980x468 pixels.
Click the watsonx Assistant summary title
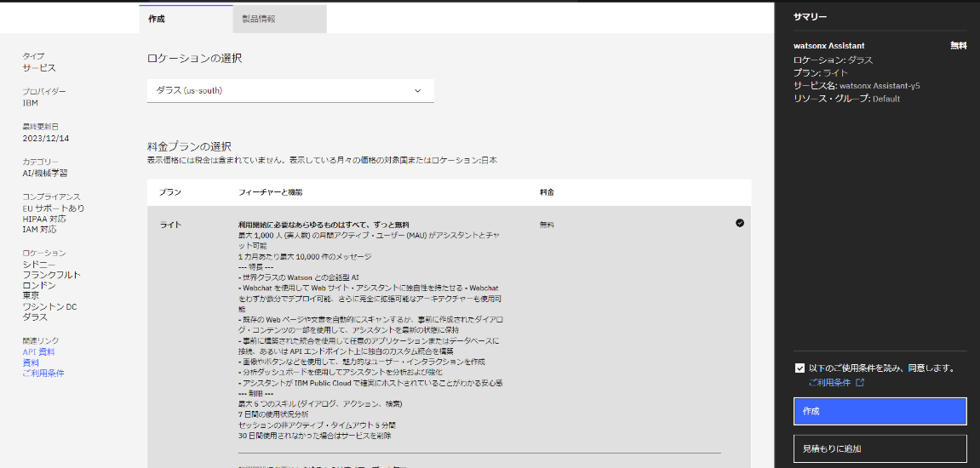pyautogui.click(x=828, y=46)
